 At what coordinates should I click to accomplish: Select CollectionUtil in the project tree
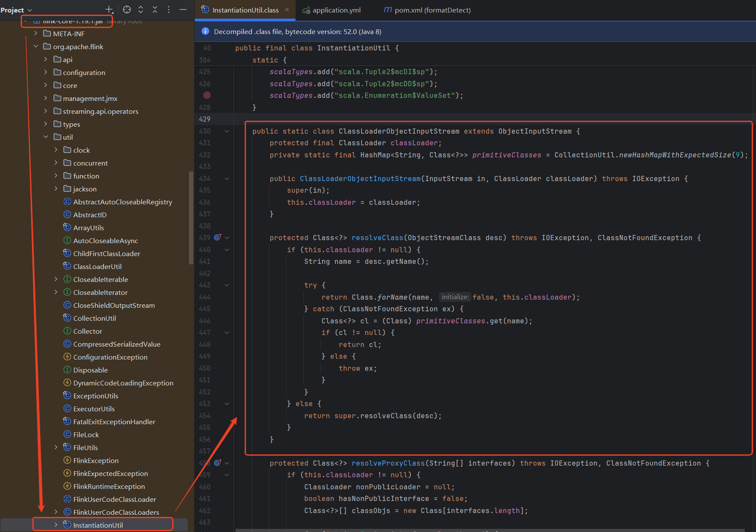[94, 318]
